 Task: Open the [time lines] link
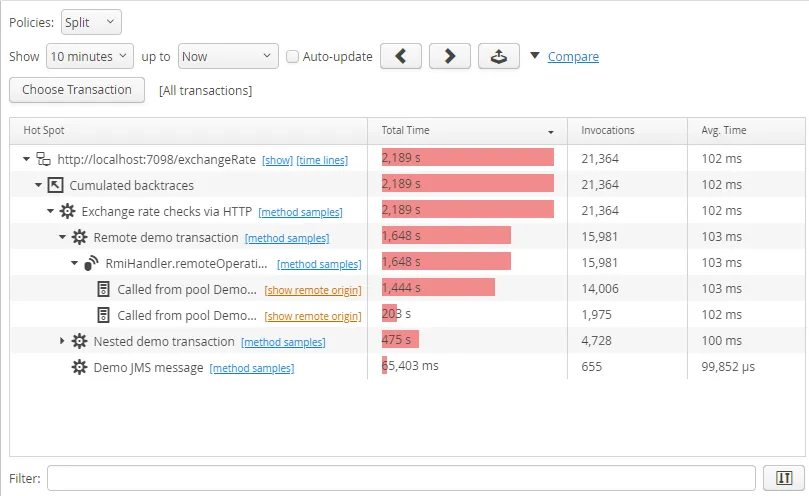click(x=322, y=161)
